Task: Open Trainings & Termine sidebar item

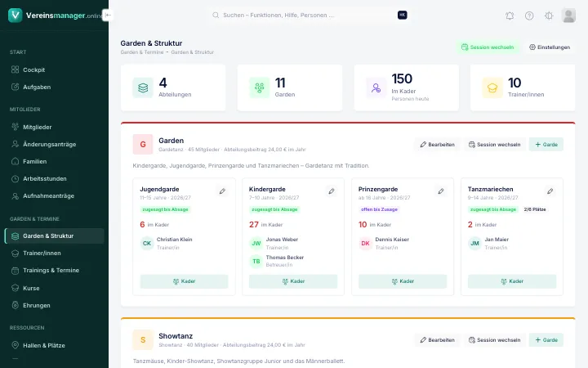Action: (55, 271)
